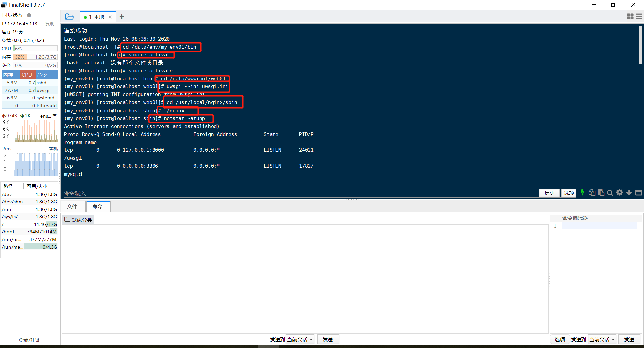The width and height of the screenshot is (644, 348).
Task: Click the 本机 latency label
Action: [x=53, y=149]
